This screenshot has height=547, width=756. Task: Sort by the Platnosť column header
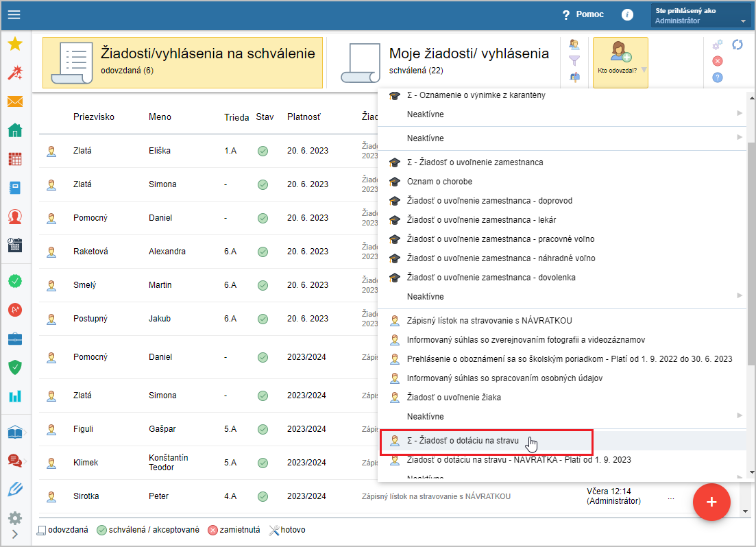pos(304,117)
